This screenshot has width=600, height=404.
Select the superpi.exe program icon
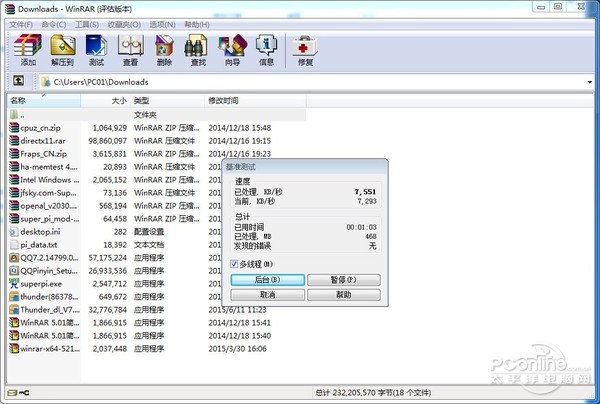tap(14, 283)
